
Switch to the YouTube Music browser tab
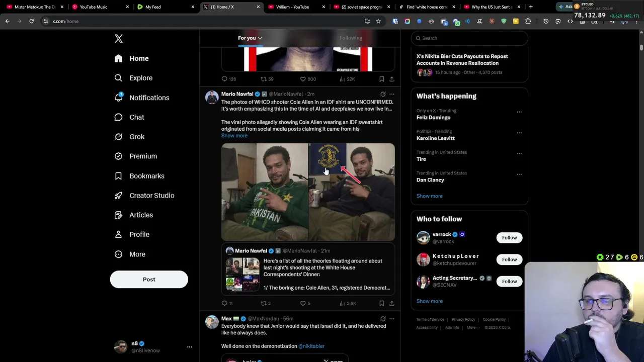pyautogui.click(x=99, y=7)
